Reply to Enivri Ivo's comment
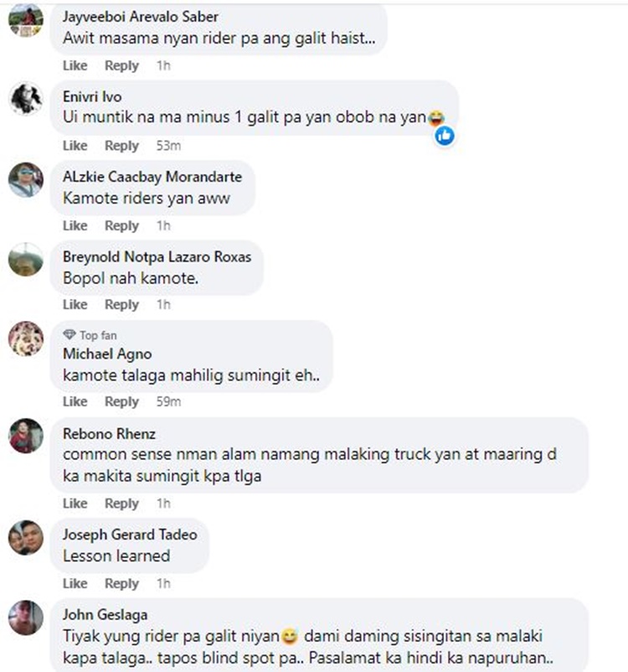Screen dimensions: 628x672 (121, 146)
